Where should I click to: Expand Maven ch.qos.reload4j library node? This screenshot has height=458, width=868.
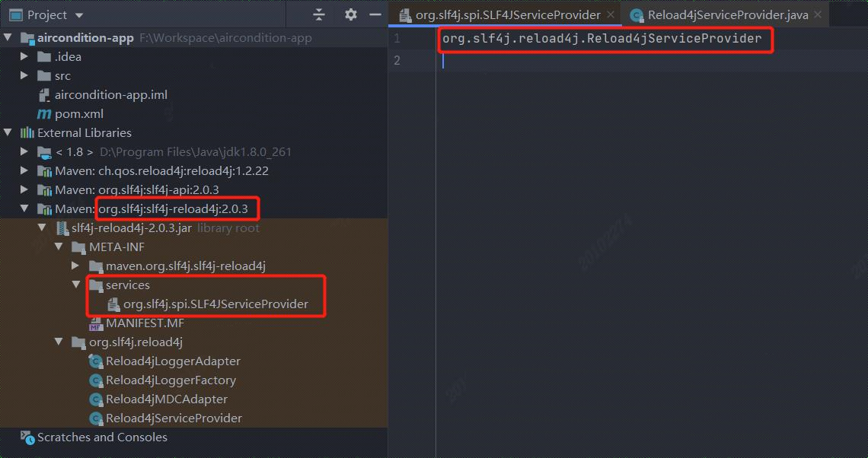pos(24,170)
